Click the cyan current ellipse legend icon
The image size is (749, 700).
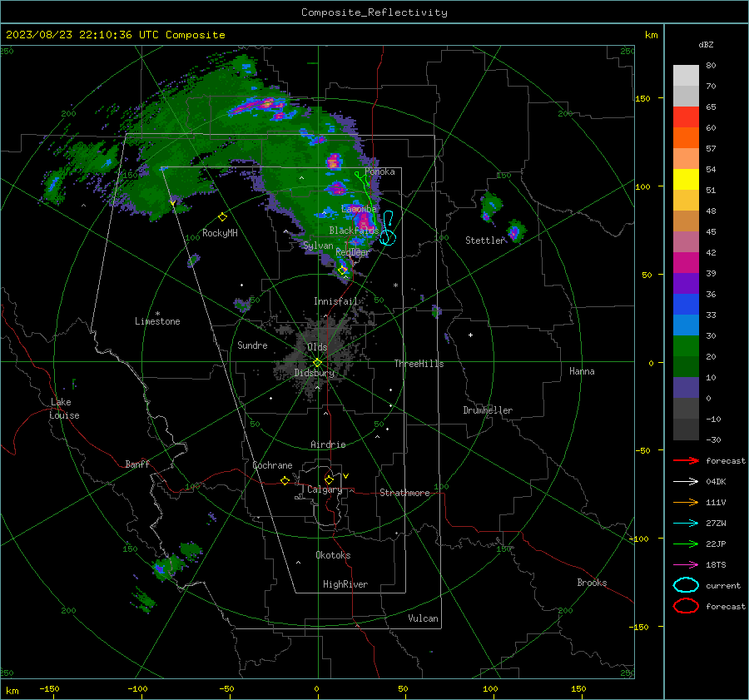pyautogui.click(x=686, y=585)
